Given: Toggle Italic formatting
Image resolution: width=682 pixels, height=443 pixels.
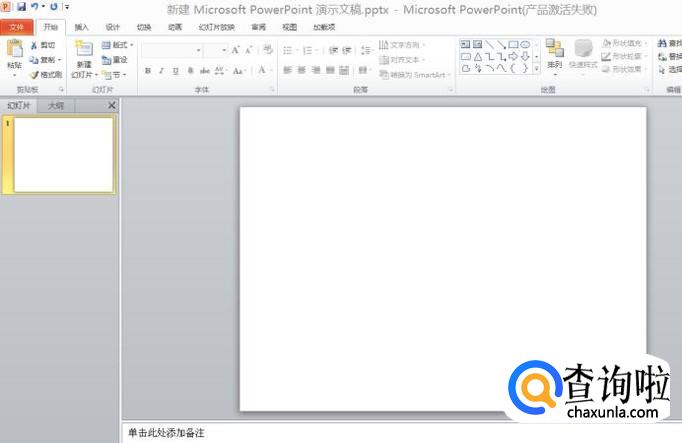Looking at the screenshot, I should click(x=161, y=70).
